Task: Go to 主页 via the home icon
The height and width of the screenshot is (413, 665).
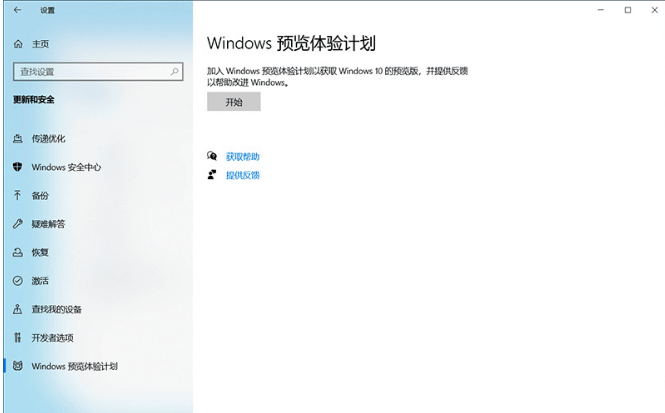Action: [18, 44]
